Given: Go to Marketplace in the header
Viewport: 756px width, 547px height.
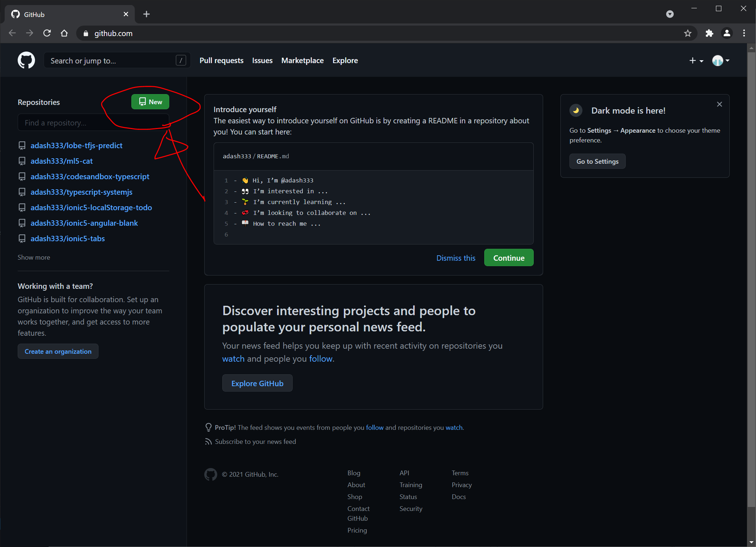Looking at the screenshot, I should [x=302, y=61].
